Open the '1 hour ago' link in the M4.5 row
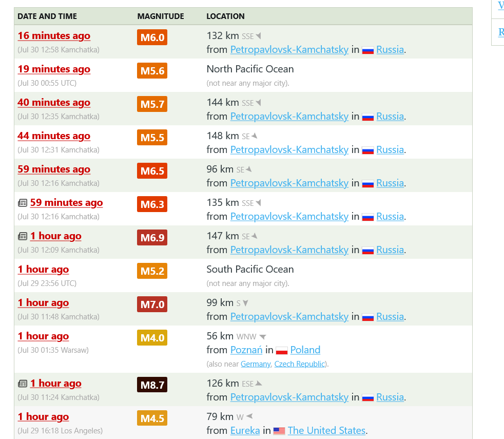The height and width of the screenshot is (439, 504). point(44,417)
